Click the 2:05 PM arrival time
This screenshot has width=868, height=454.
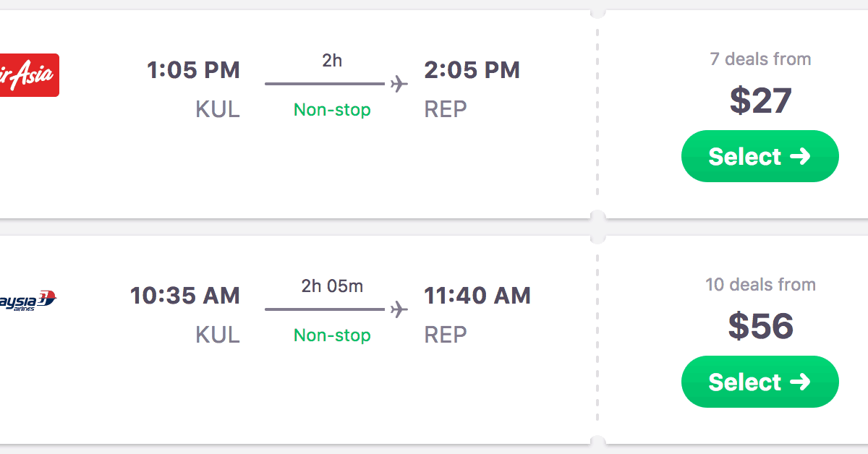point(472,70)
